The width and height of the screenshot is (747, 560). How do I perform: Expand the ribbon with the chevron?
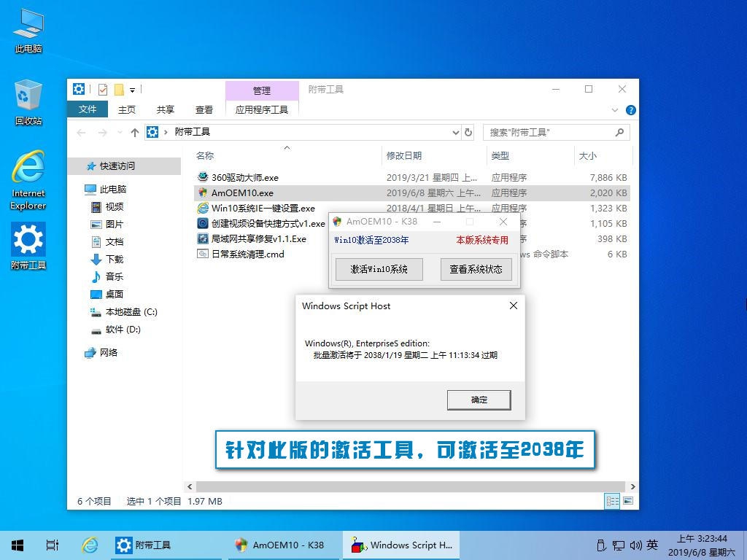[614, 110]
